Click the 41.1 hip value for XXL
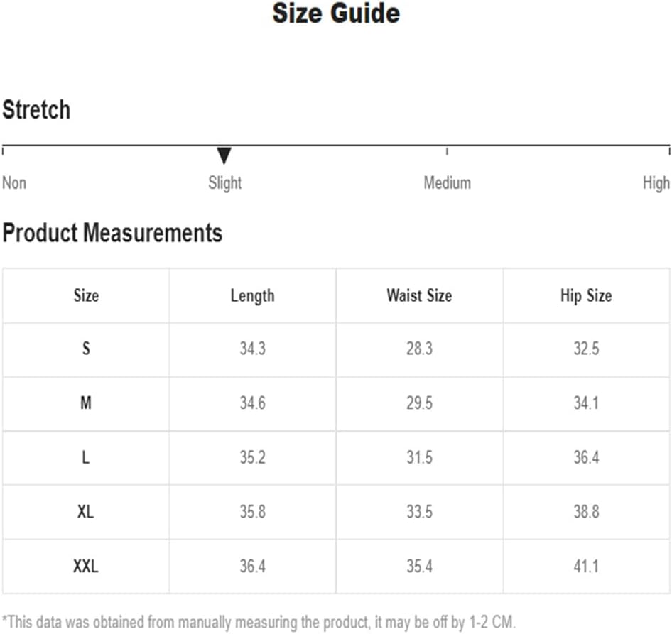Screen dimensions: 672x634 click(x=586, y=566)
